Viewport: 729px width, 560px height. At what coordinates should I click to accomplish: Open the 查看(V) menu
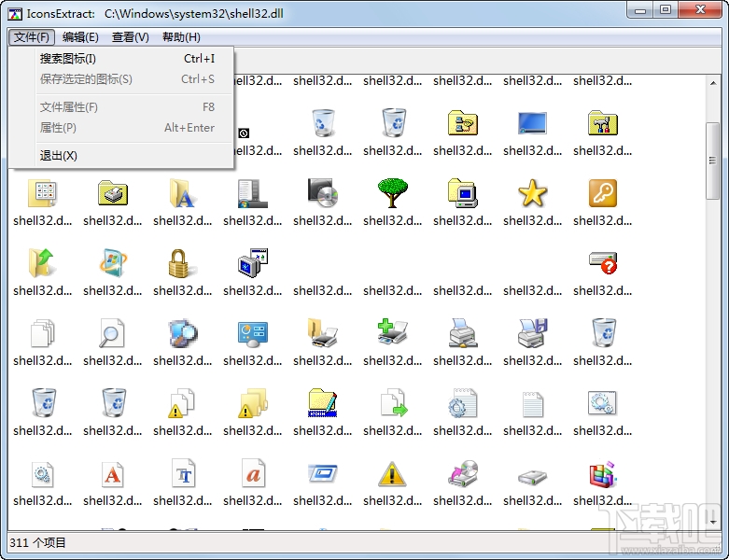pyautogui.click(x=130, y=37)
